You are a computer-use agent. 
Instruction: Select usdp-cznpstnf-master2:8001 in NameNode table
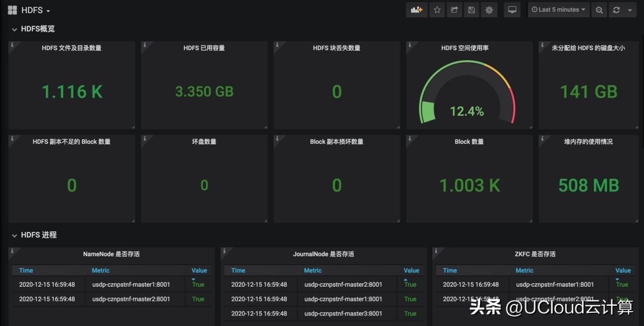pyautogui.click(x=131, y=299)
